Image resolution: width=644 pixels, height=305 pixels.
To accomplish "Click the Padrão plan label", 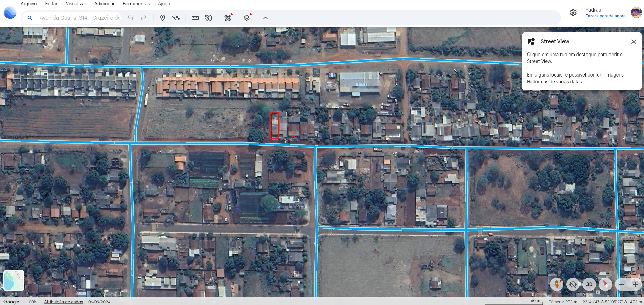I will click(593, 10).
